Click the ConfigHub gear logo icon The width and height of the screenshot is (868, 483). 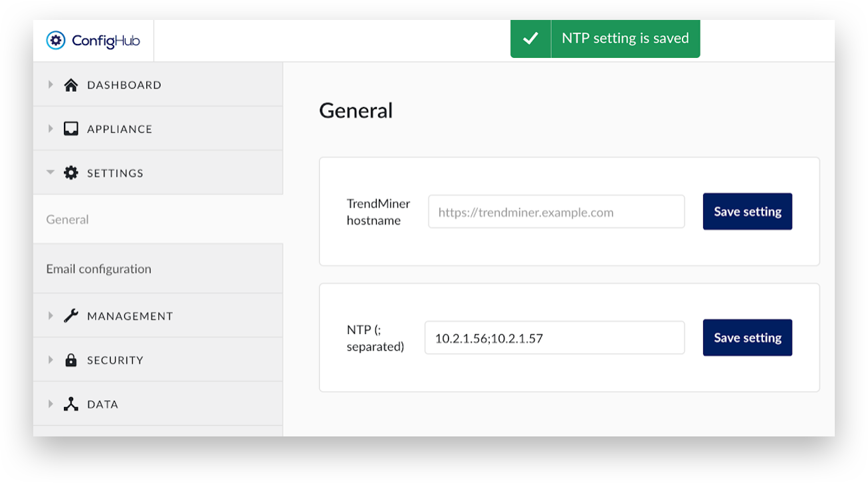click(56, 41)
